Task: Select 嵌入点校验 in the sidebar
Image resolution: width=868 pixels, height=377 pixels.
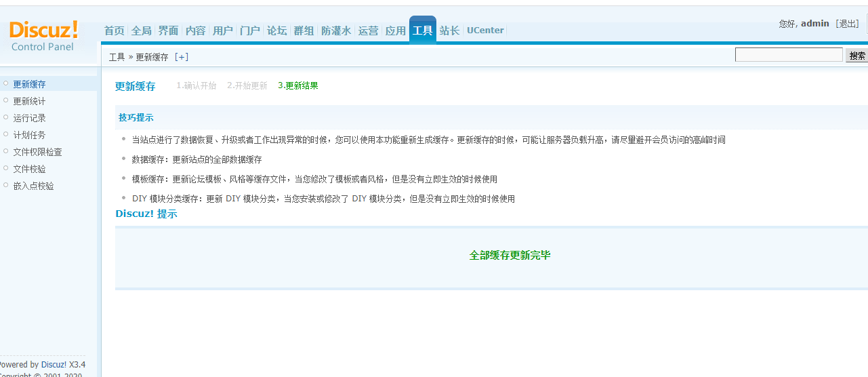Action: (34, 186)
